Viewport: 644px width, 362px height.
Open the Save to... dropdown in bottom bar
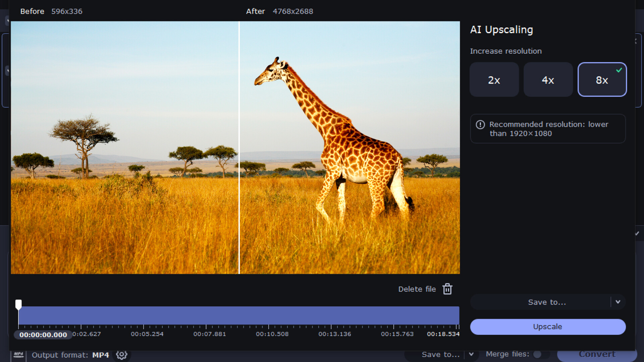coord(472,354)
